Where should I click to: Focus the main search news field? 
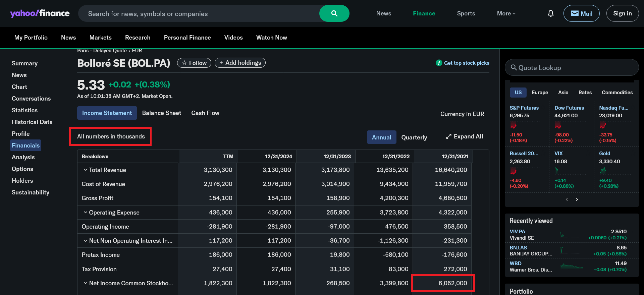coord(199,13)
